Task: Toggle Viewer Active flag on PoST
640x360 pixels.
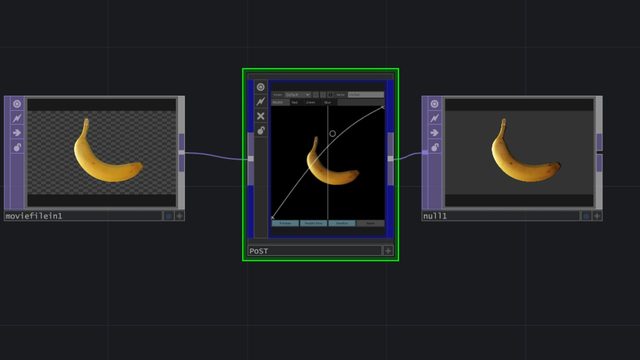Action: click(x=261, y=87)
